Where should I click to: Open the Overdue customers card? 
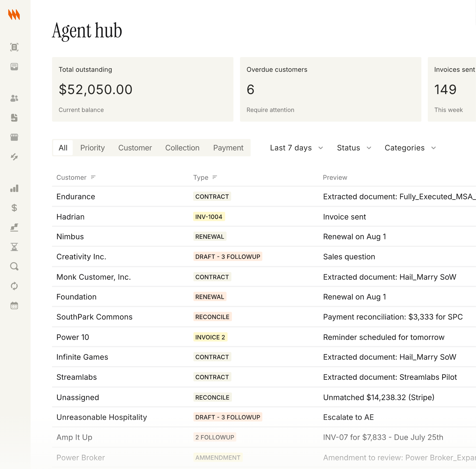click(x=331, y=89)
